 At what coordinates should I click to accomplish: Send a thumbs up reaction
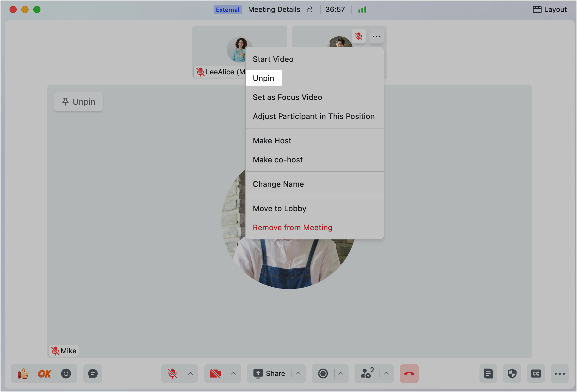coord(23,374)
